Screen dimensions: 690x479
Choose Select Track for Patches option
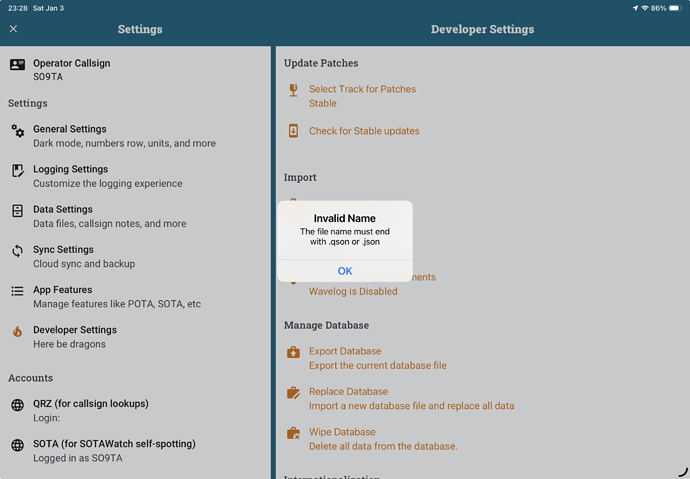pyautogui.click(x=362, y=96)
